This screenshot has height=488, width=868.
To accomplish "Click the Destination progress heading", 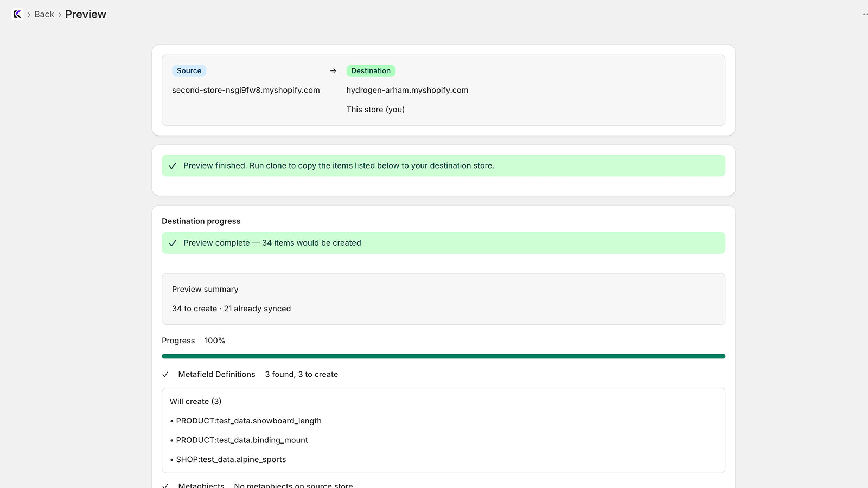I will [x=201, y=221].
